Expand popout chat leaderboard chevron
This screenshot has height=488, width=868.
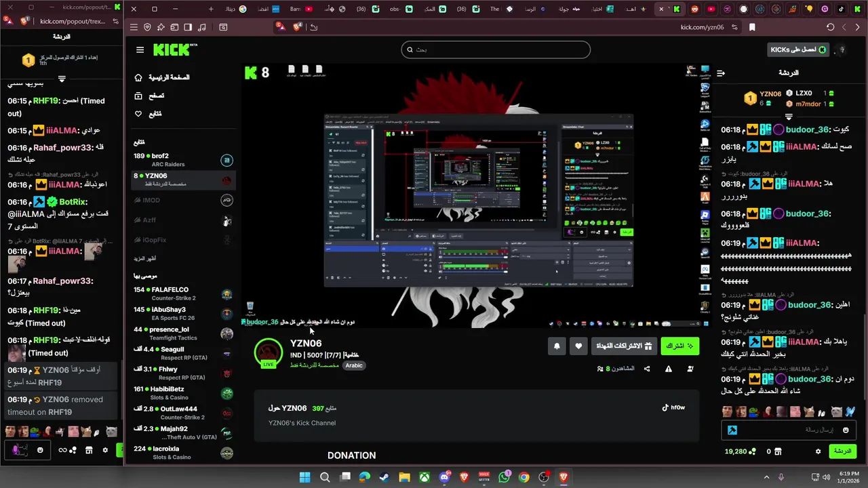click(x=62, y=79)
